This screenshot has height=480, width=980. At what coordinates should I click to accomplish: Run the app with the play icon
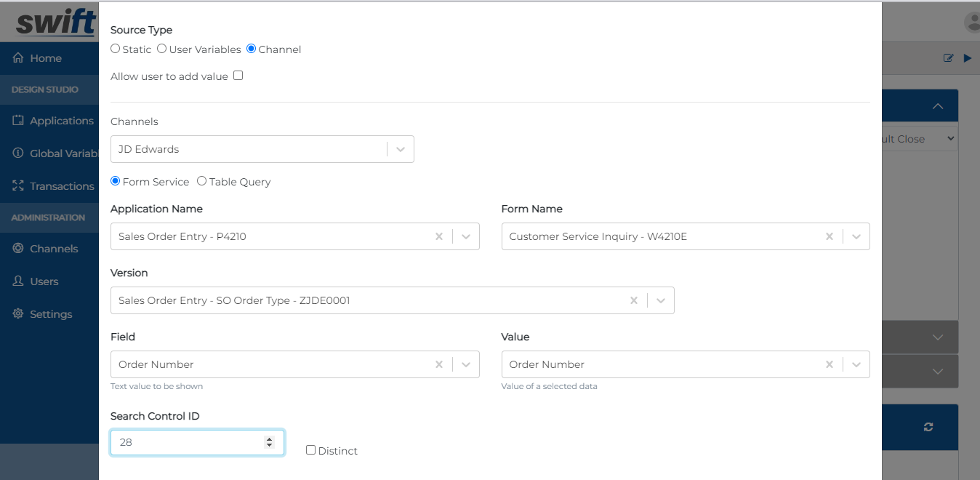point(967,57)
